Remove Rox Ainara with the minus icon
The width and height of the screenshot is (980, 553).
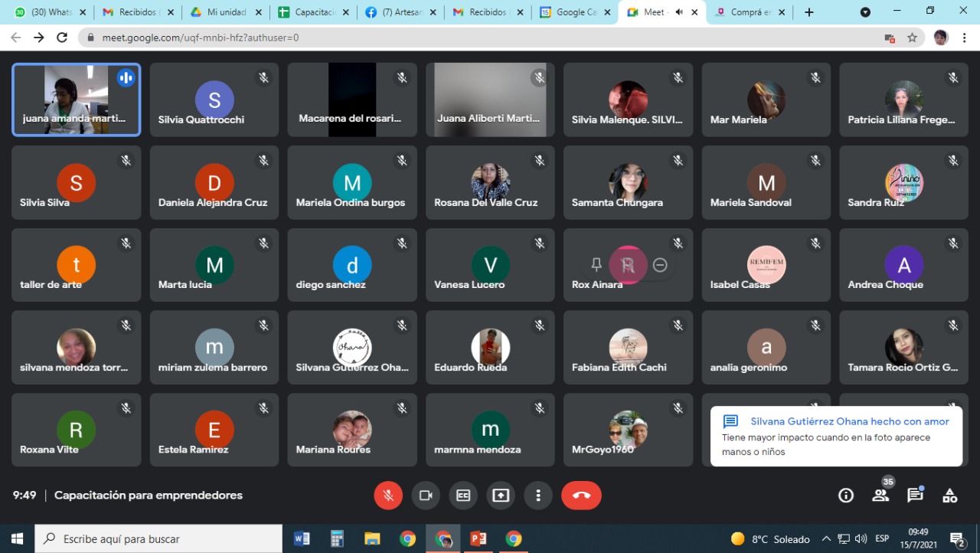pos(660,265)
